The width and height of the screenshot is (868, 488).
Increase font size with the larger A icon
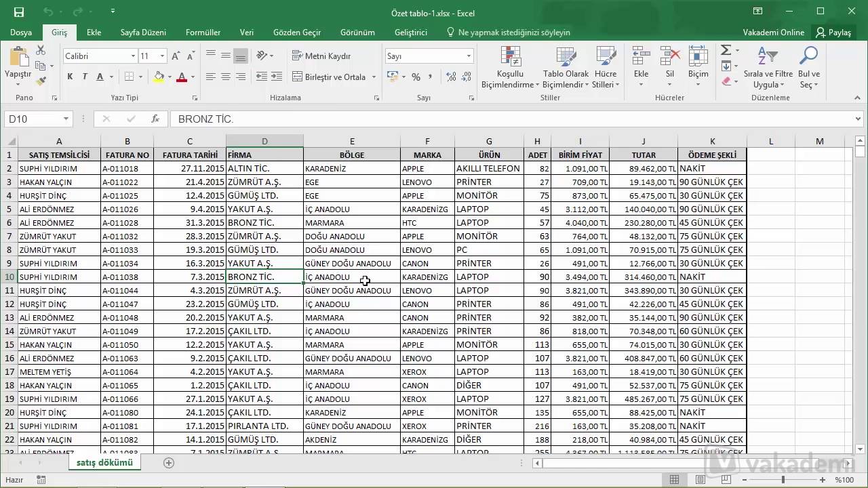click(176, 56)
